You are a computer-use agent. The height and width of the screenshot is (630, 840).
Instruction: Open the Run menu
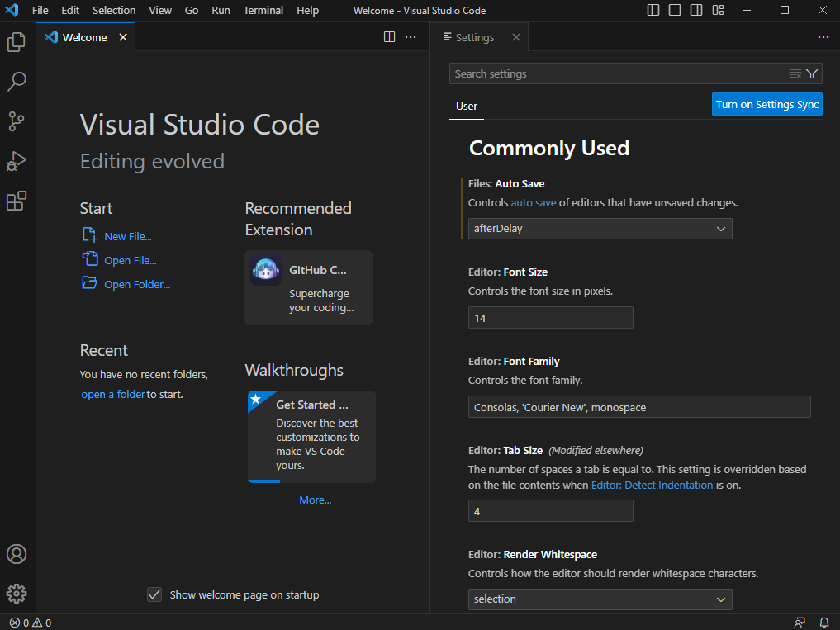click(x=221, y=10)
